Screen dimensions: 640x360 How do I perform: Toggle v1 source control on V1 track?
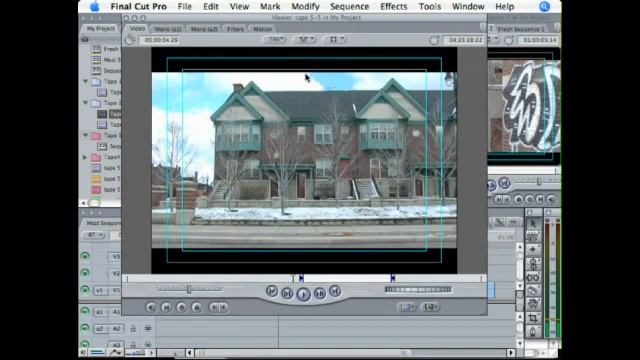(100, 290)
